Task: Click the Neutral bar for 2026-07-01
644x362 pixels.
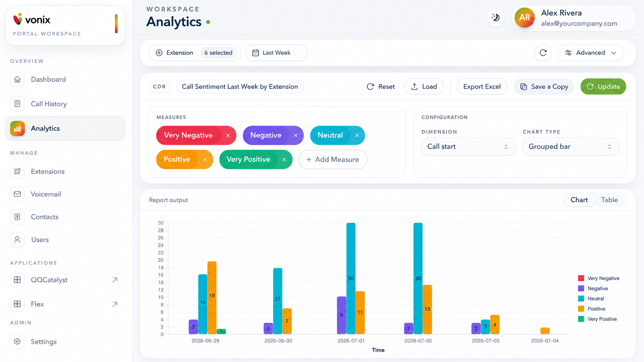Action: point(351,279)
